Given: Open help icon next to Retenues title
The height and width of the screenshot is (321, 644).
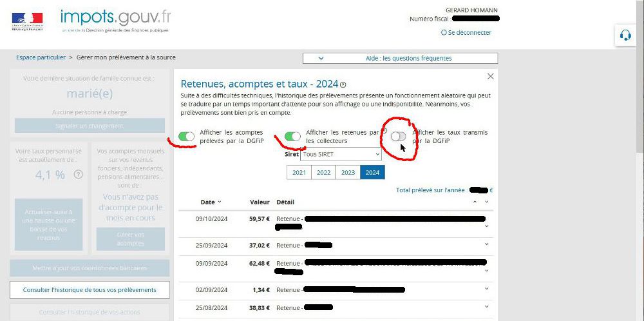Looking at the screenshot, I should coord(343,84).
